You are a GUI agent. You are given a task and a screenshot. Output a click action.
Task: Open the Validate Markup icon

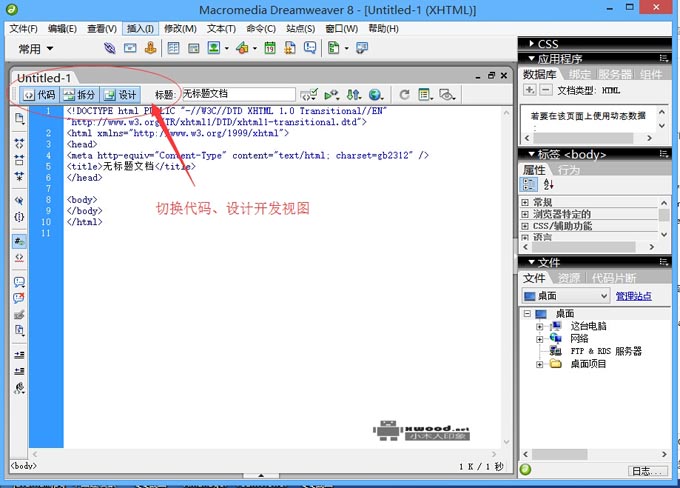click(309, 95)
